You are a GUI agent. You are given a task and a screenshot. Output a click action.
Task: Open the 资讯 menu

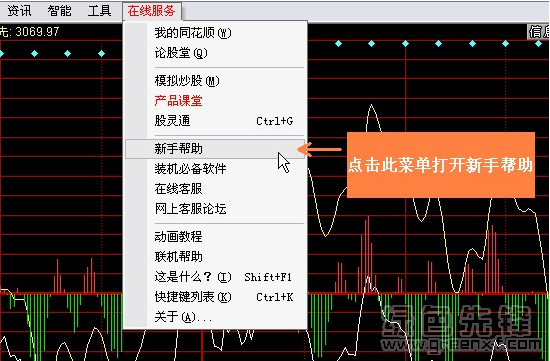(x=19, y=11)
